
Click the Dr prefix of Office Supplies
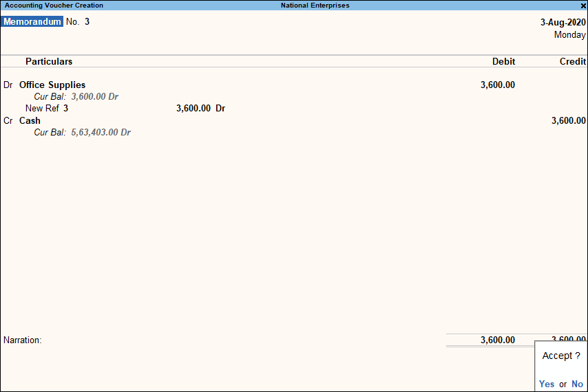[8, 85]
